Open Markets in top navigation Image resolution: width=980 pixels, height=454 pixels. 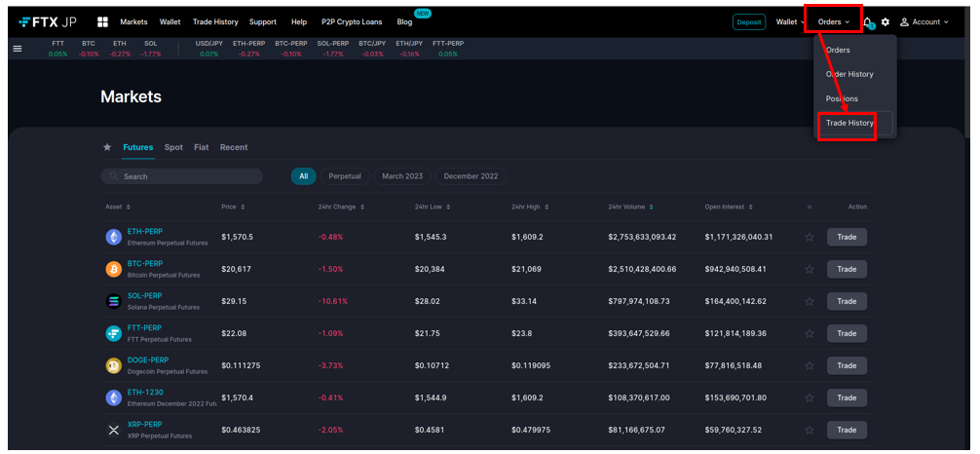pyautogui.click(x=133, y=21)
